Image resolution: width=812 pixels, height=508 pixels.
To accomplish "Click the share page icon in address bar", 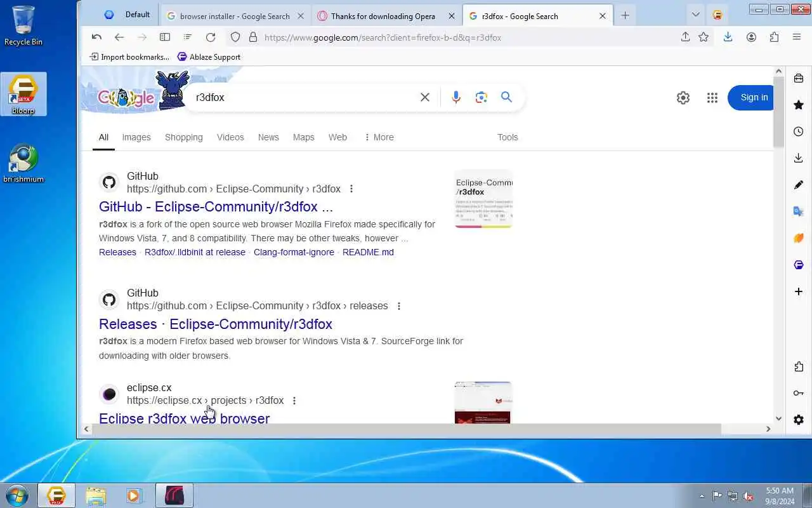I will click(x=685, y=37).
